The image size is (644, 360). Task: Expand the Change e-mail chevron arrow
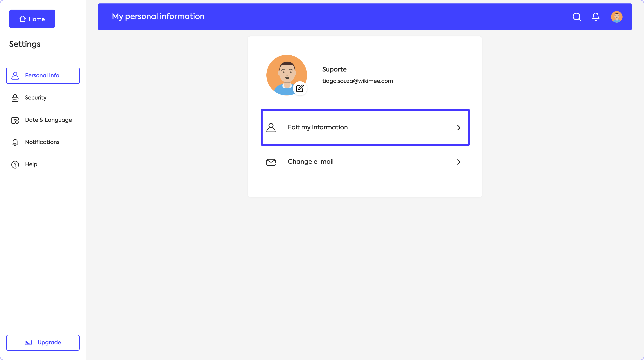click(458, 162)
